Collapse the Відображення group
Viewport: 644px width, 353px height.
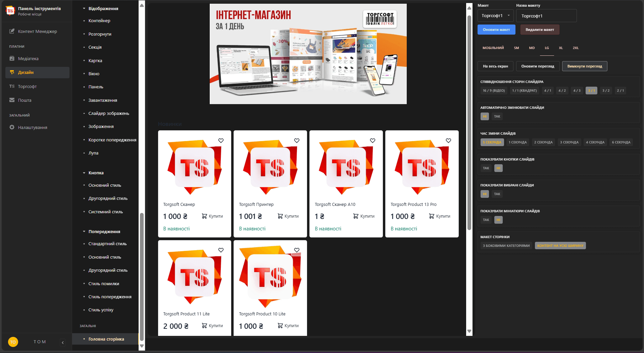pyautogui.click(x=101, y=8)
